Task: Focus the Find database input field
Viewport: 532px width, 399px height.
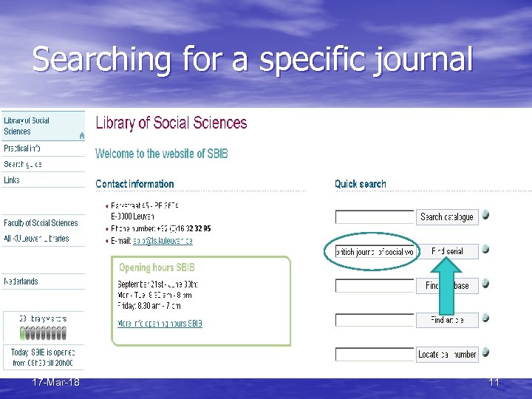Action: point(375,286)
